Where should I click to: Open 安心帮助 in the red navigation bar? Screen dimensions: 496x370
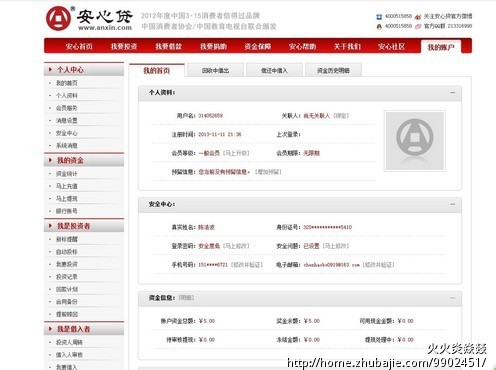(302, 47)
